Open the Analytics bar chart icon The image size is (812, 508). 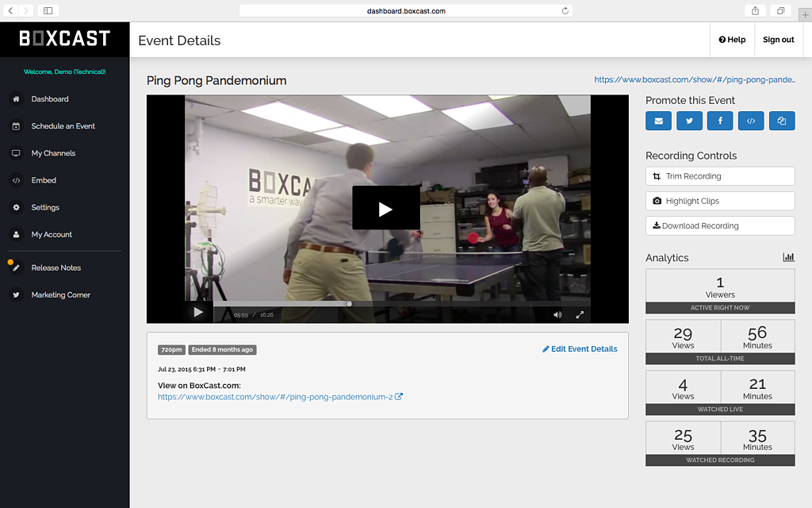pos(788,257)
